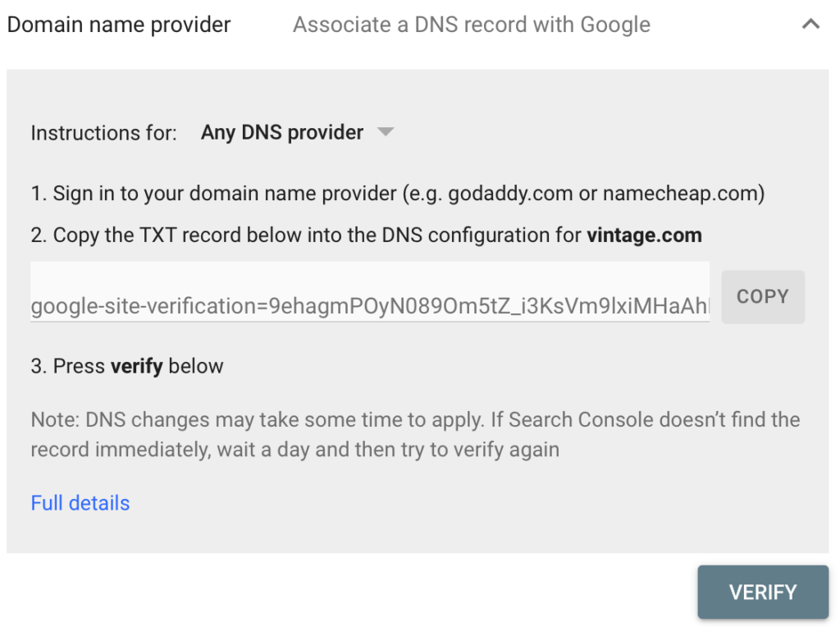The image size is (840, 627).
Task: Open the Any DNS provider dropdown
Action: point(282,132)
